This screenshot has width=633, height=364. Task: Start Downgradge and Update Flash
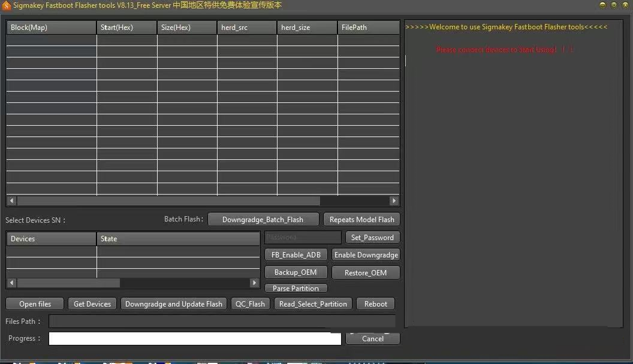tap(174, 304)
